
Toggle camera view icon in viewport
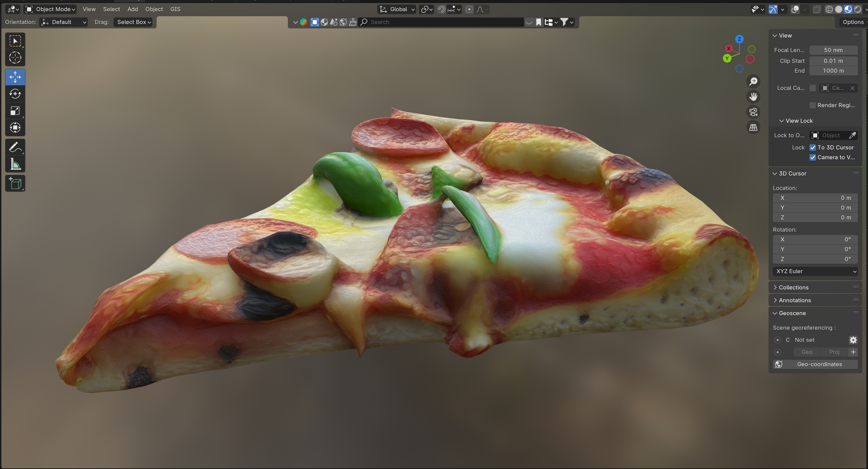(753, 112)
